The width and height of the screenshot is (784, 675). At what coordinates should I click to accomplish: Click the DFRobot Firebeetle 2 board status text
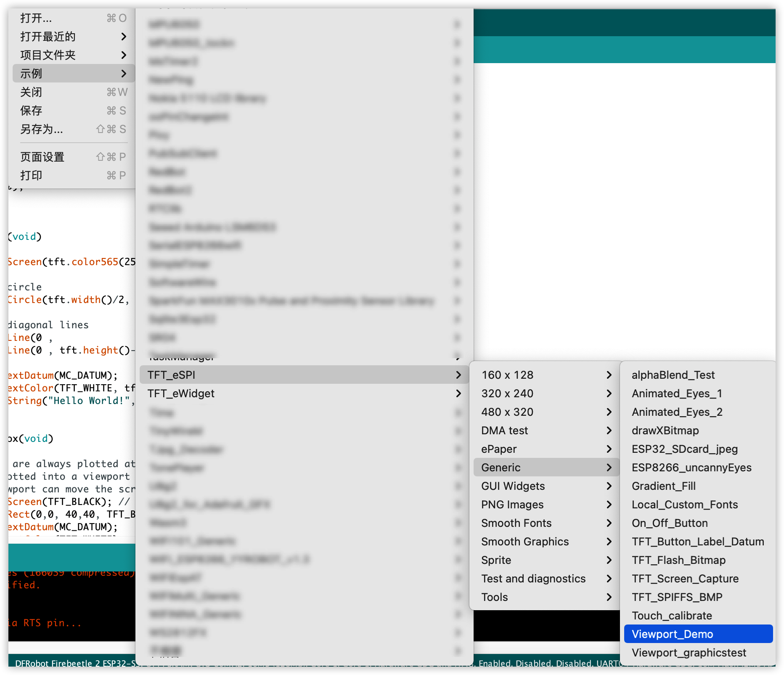pyautogui.click(x=75, y=663)
